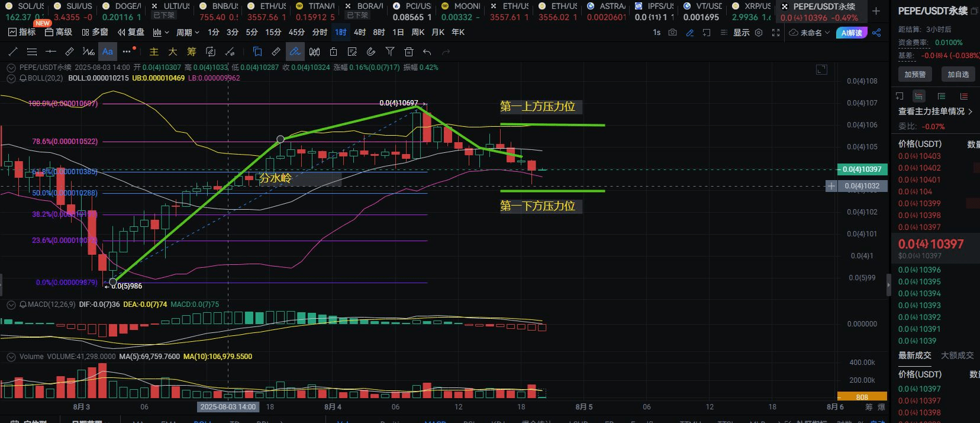Open the chart type dropdown
Screen dimensions: 980x423
tap(162, 33)
